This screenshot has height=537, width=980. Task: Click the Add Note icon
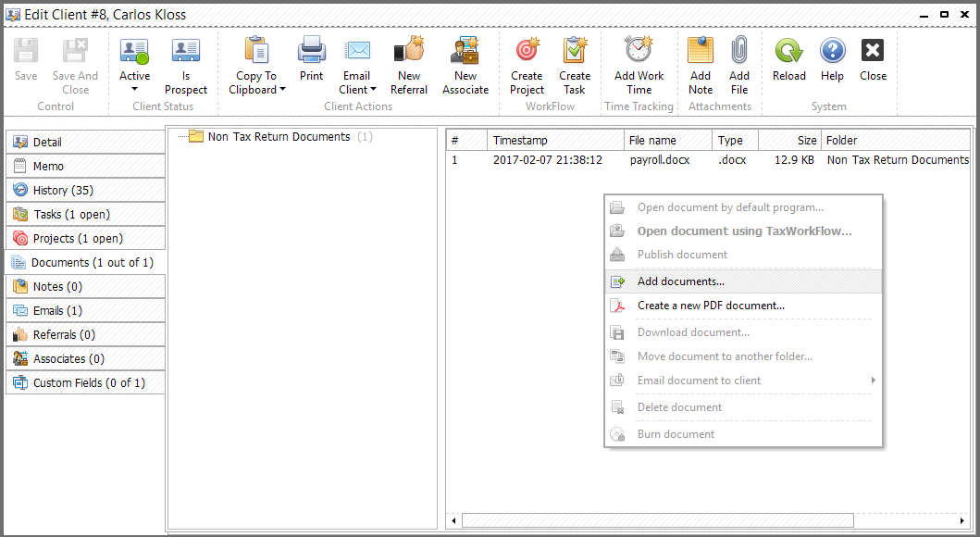pyautogui.click(x=701, y=50)
